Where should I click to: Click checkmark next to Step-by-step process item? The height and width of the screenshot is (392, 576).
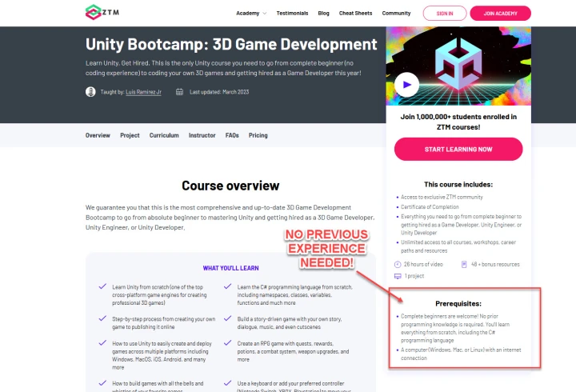(102, 318)
